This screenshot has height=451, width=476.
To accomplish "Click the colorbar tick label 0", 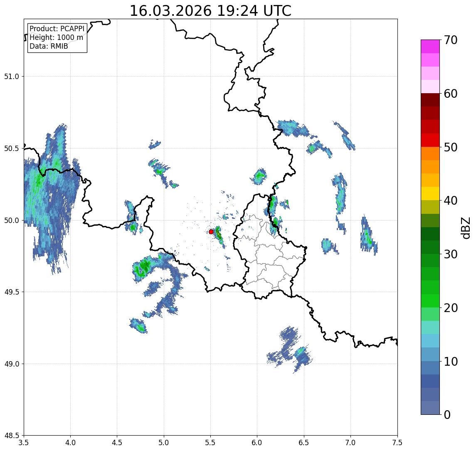I will click(447, 414).
